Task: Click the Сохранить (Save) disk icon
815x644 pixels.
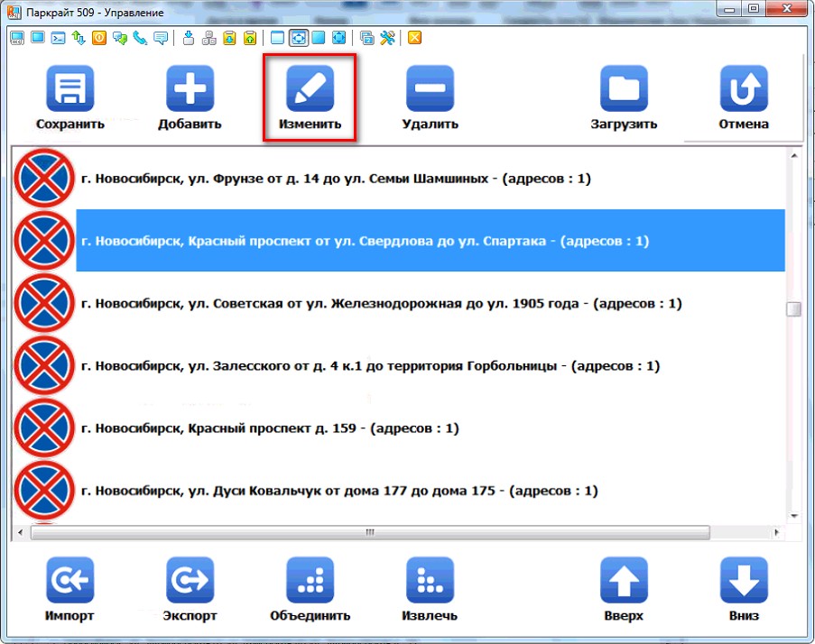Action: (69, 89)
